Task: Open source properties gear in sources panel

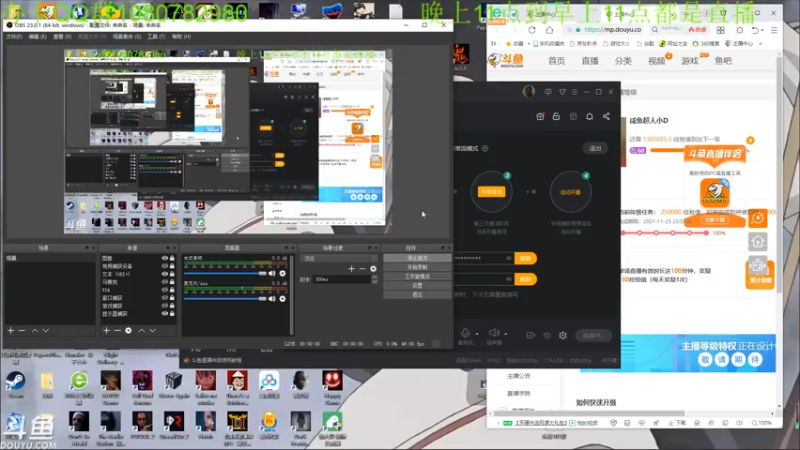Action: click(x=129, y=331)
